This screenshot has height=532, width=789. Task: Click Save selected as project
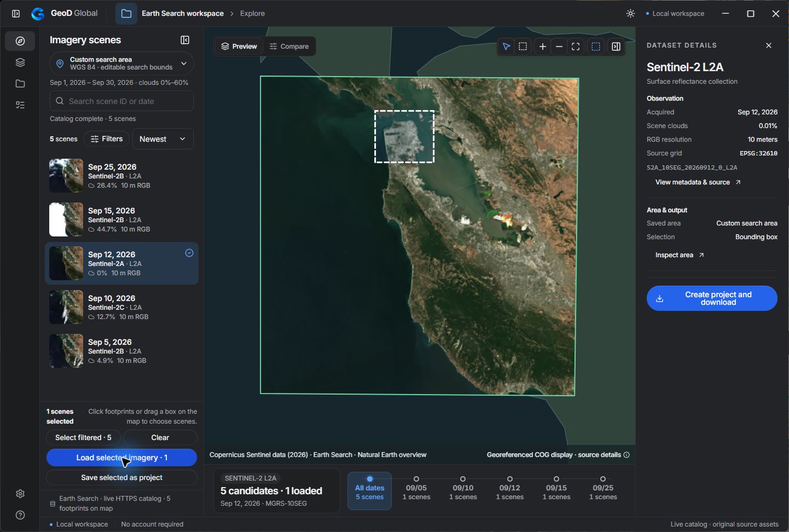[121, 477]
